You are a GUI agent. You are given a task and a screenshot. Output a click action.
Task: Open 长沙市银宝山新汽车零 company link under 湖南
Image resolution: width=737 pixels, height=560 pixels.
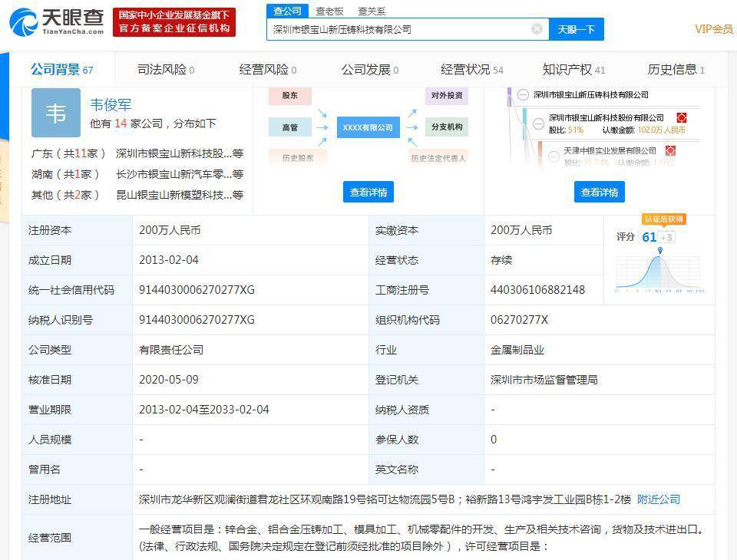coord(180,174)
